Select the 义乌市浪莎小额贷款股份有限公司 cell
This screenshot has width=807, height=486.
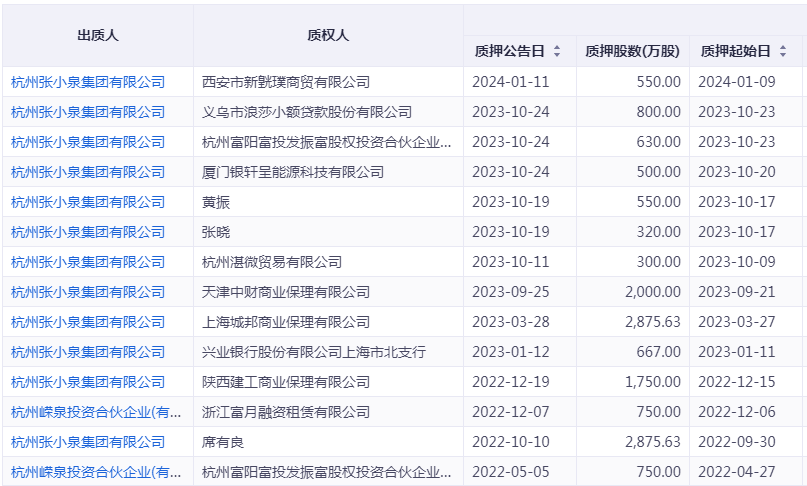[307, 112]
